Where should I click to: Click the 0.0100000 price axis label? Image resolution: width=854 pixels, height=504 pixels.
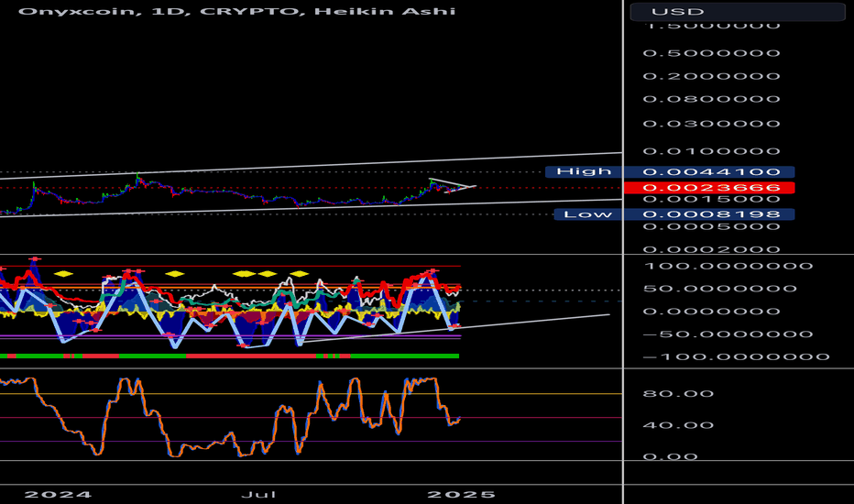pos(711,151)
